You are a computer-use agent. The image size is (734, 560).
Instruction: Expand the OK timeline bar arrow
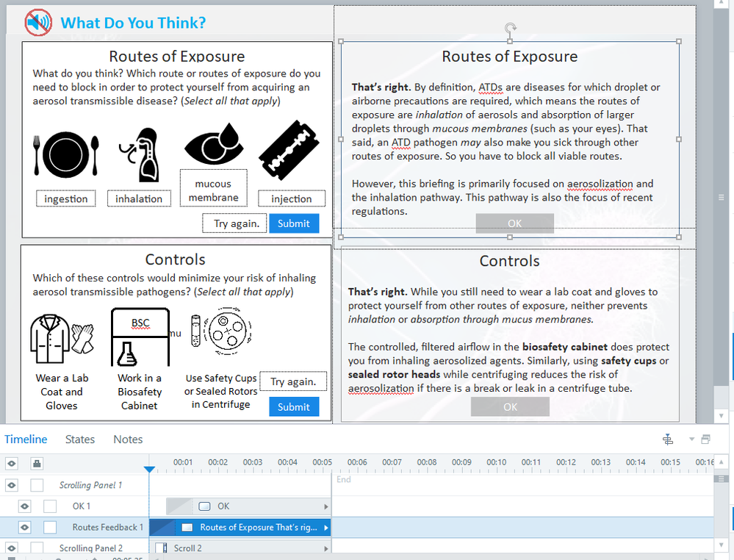(325, 506)
